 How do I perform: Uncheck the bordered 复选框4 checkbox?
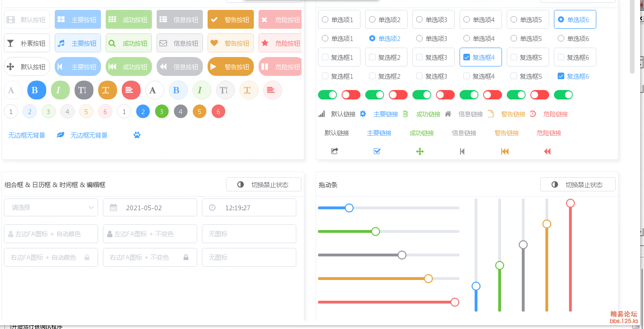pos(480,58)
